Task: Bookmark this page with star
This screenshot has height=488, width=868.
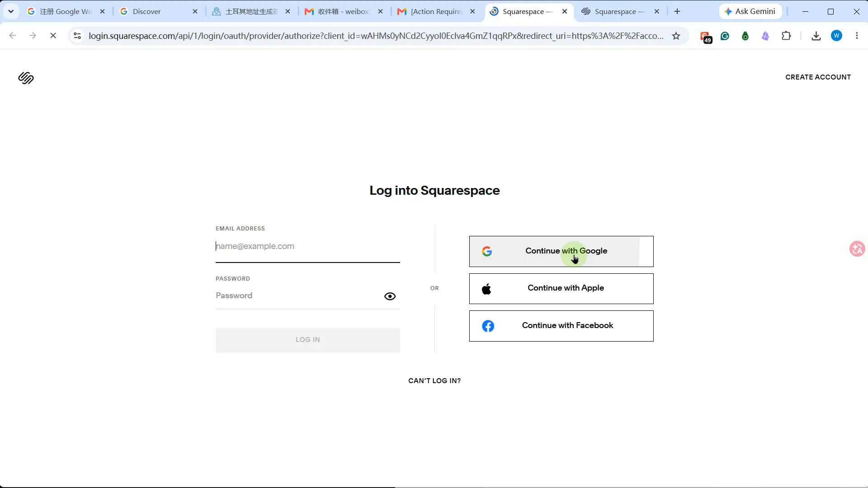Action: pyautogui.click(x=676, y=36)
